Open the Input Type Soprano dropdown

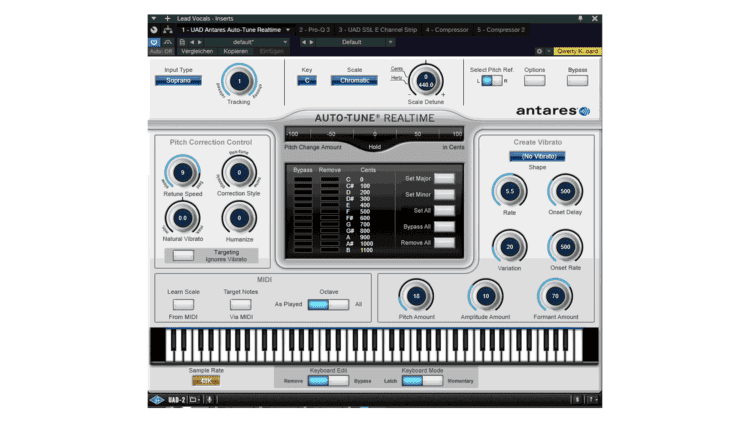[x=178, y=80]
